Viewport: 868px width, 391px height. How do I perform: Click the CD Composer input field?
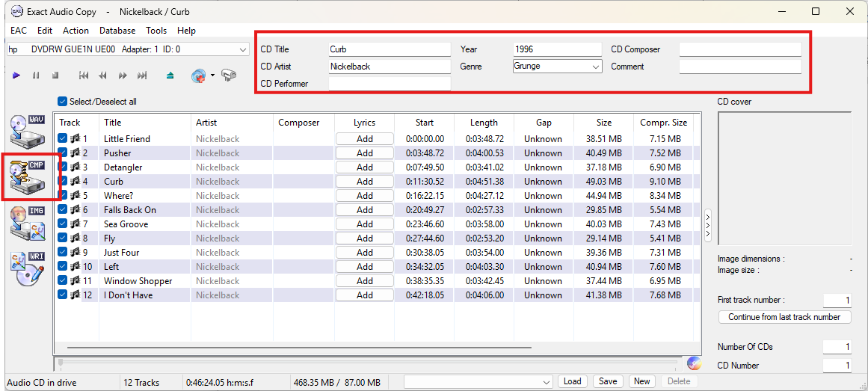pyautogui.click(x=739, y=49)
